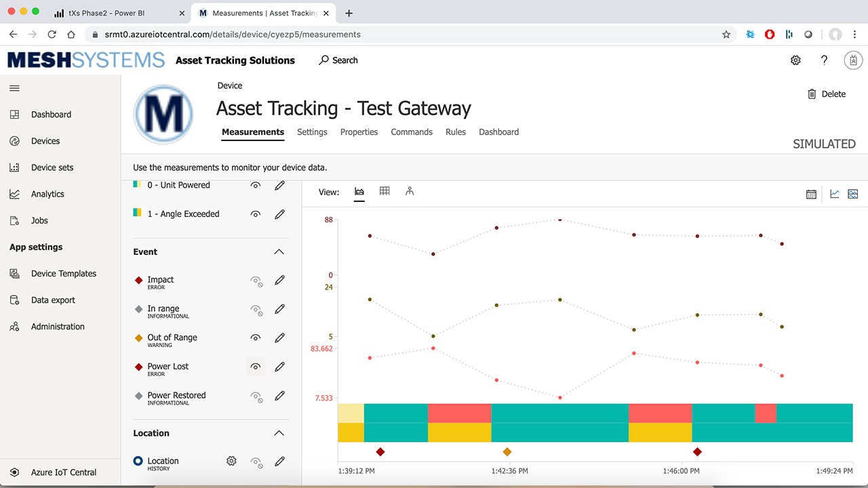The image size is (868, 488).
Task: Open the hamburger navigation menu
Action: point(14,88)
